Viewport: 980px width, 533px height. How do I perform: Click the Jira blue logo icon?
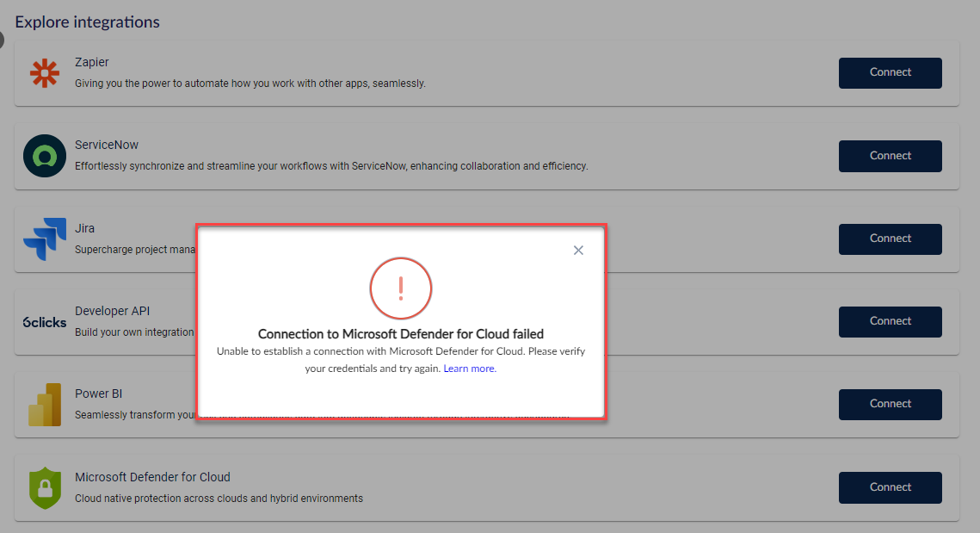click(45, 239)
